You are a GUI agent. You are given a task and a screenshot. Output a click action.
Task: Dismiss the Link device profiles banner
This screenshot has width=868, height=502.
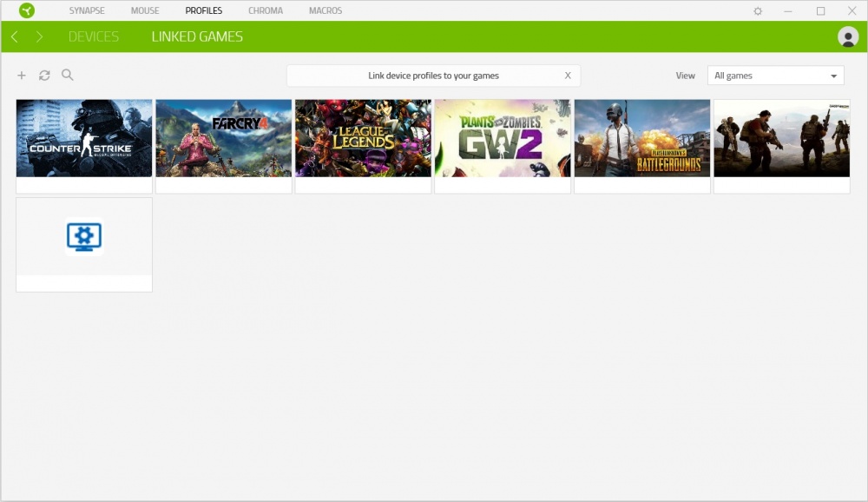click(568, 76)
